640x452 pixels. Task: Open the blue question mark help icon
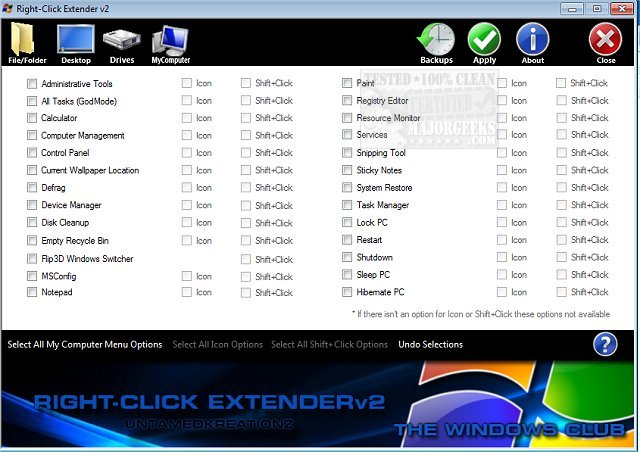pyautogui.click(x=605, y=344)
